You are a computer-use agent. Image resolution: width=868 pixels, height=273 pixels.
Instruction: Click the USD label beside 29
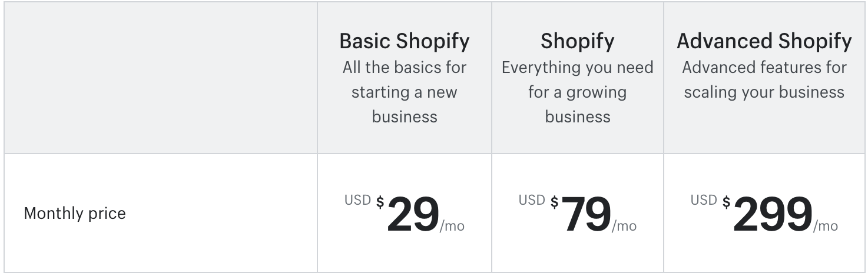tap(357, 200)
